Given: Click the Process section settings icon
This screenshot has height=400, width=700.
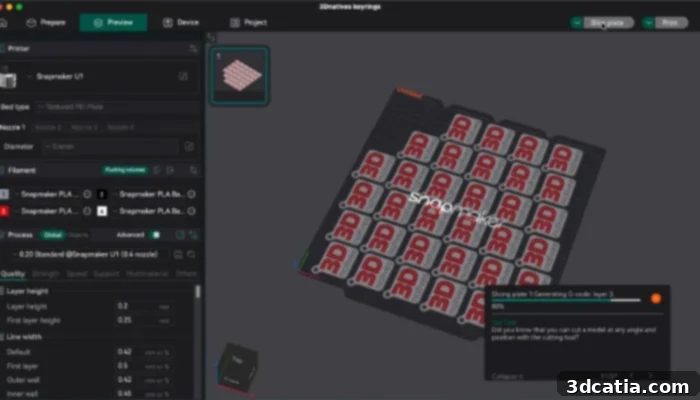Looking at the screenshot, I should [x=193, y=235].
